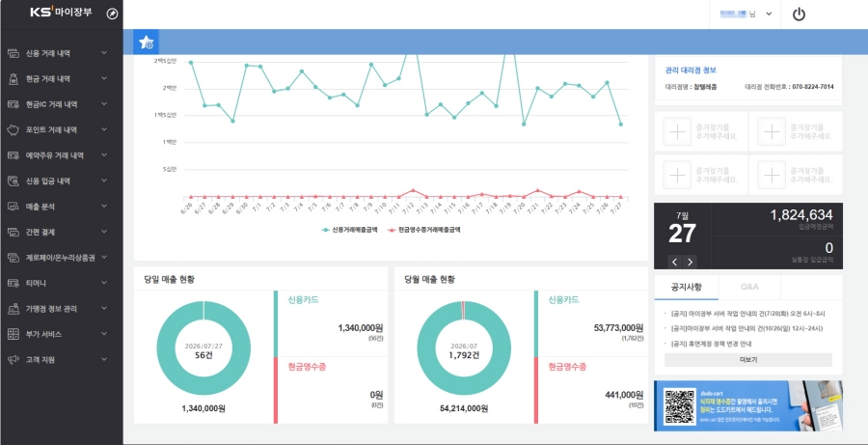Image resolution: width=868 pixels, height=445 pixels.
Task: Click the previous day arrow under 27
Action: pyautogui.click(x=675, y=262)
